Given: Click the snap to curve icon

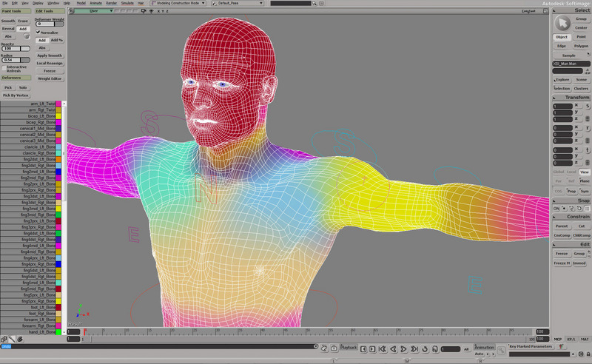Looking at the screenshot, I should pos(571,209).
